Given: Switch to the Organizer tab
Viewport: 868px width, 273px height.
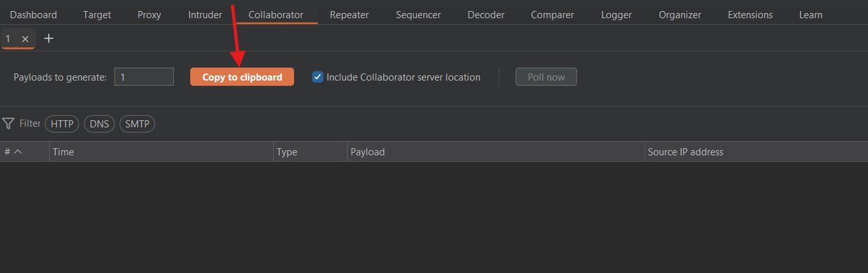Looking at the screenshot, I should pyautogui.click(x=680, y=14).
